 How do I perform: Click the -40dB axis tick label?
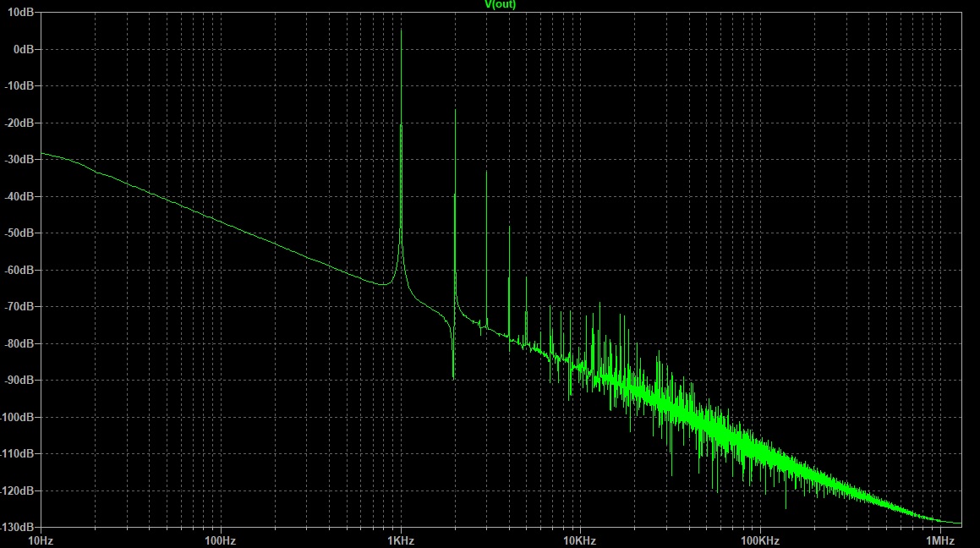click(x=20, y=196)
